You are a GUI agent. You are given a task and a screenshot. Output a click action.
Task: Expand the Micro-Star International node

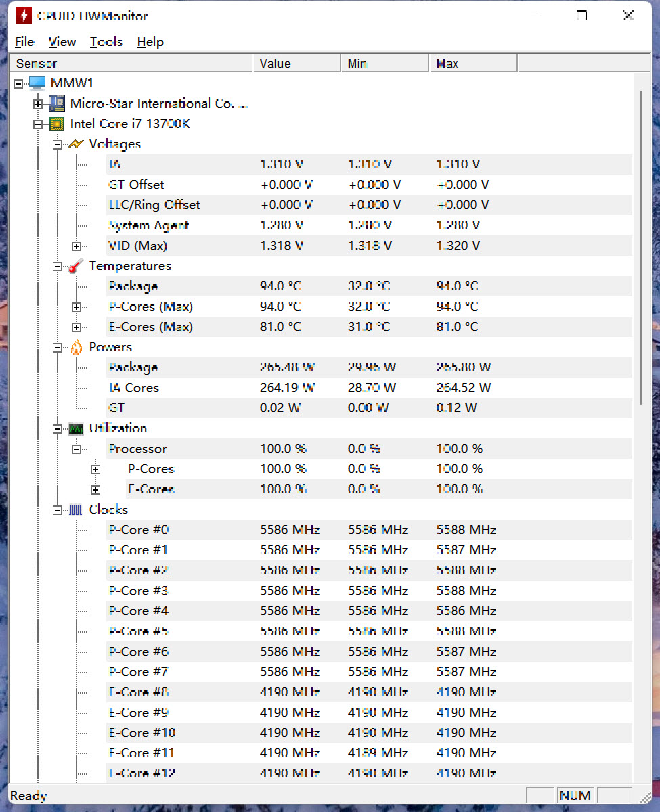click(38, 104)
